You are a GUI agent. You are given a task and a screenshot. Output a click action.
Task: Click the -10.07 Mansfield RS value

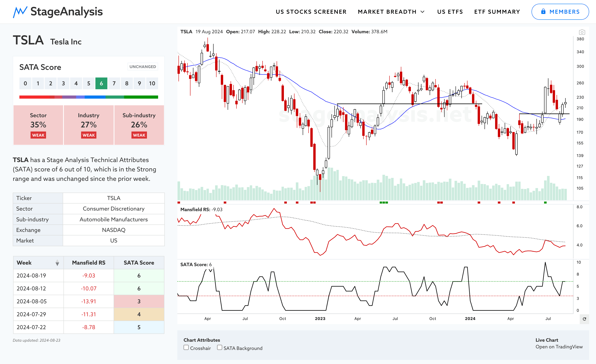tap(89, 288)
